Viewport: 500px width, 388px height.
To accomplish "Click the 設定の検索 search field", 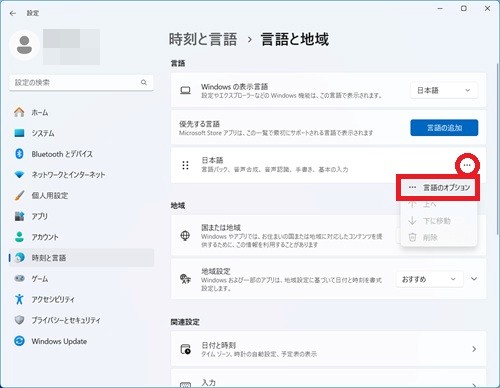I will (x=81, y=82).
